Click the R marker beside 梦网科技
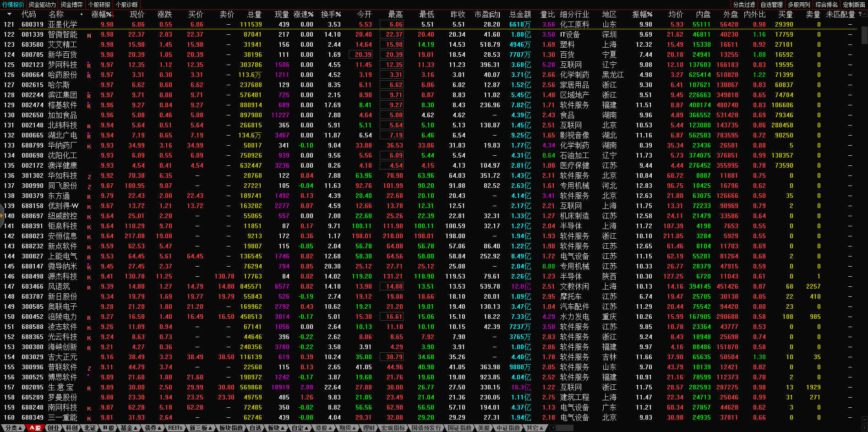The height and width of the screenshot is (432, 868). point(89,66)
